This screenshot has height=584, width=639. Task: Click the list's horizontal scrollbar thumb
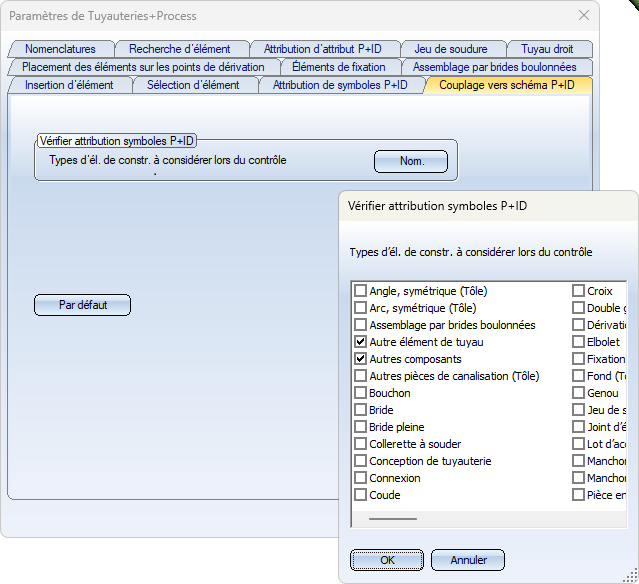point(393,519)
